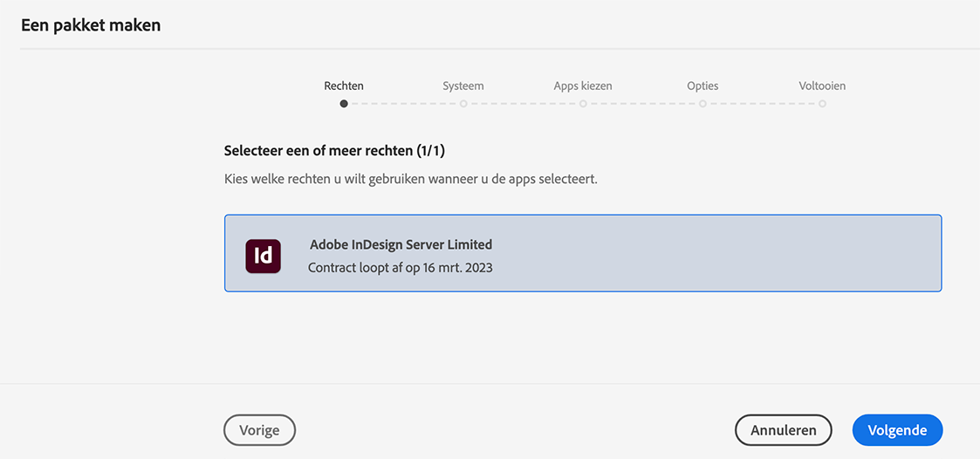This screenshot has width=980, height=459.
Task: Switch to the Voltooien step label
Action: [x=822, y=86]
